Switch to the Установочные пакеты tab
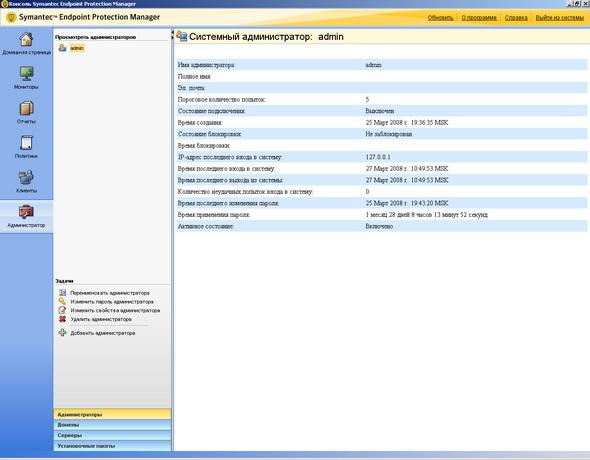 tap(113, 446)
